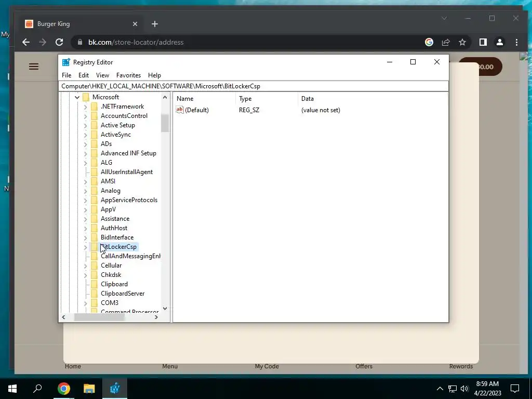Select the Analog folder icon

(95, 191)
